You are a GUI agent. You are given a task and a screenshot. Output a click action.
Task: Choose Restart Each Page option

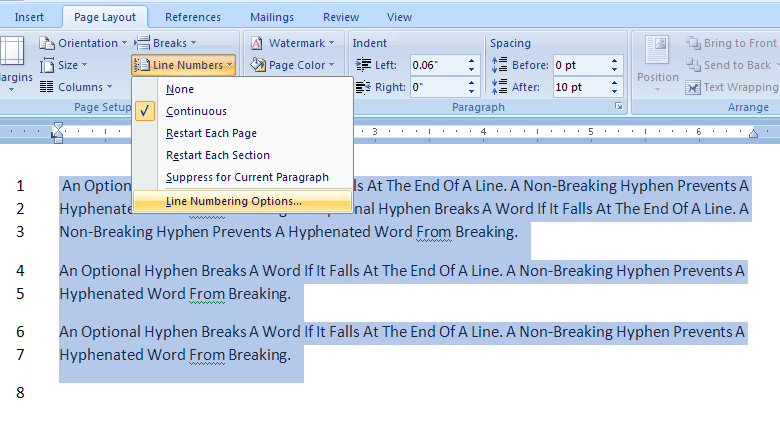pos(243,133)
